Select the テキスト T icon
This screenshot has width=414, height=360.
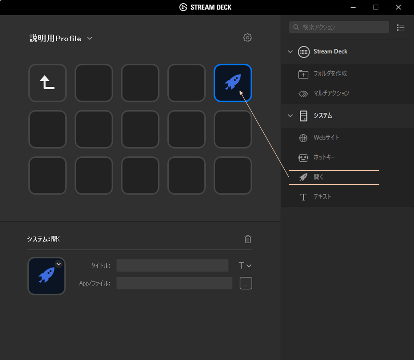(x=303, y=197)
